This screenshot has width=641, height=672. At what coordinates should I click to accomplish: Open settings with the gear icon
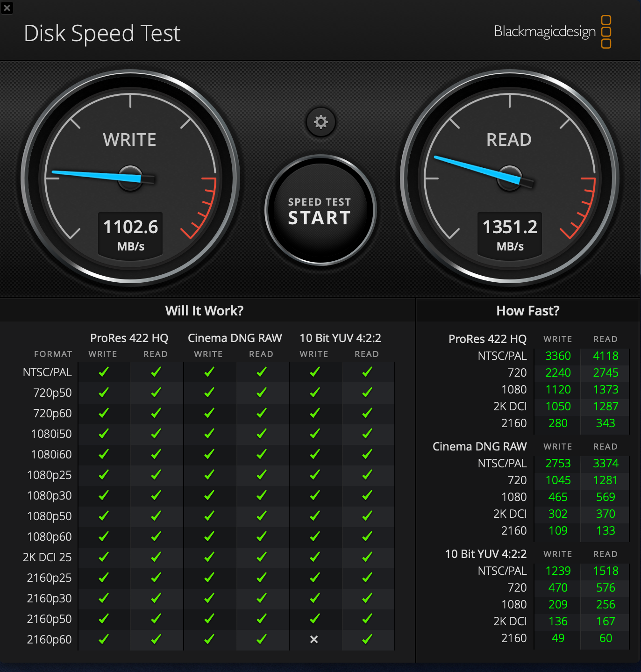tap(320, 122)
